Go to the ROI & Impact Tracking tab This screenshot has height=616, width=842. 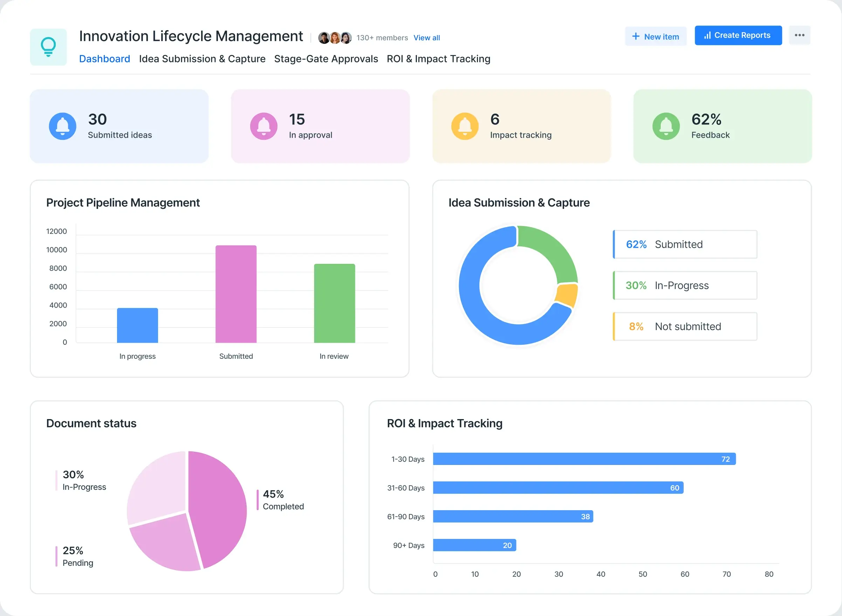(438, 59)
